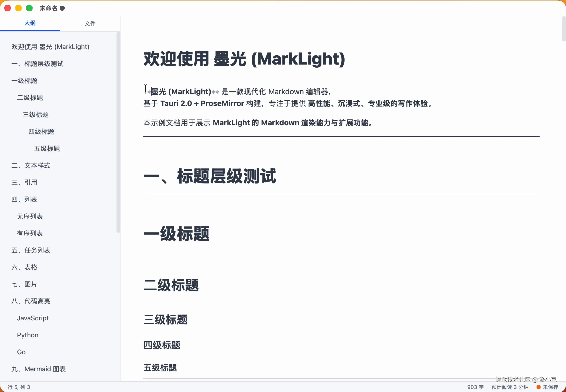The image size is (566, 392).
Task: Navigate to 二、文本样式 in outline
Action: point(31,166)
